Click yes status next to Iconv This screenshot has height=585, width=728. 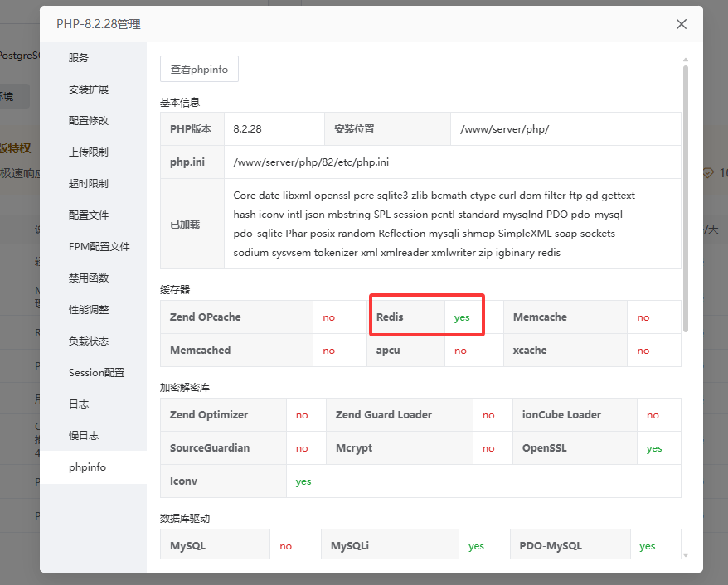click(303, 481)
